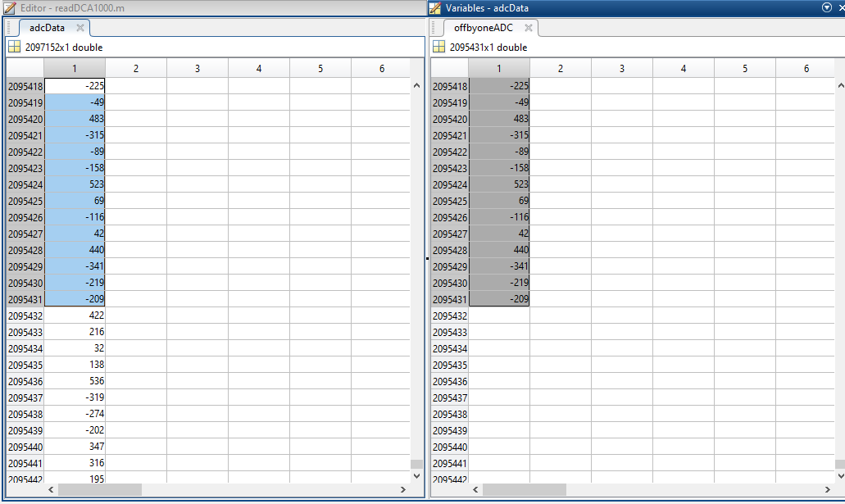Select column 6 header in offbyoneADC
845x504 pixels.
click(x=805, y=69)
